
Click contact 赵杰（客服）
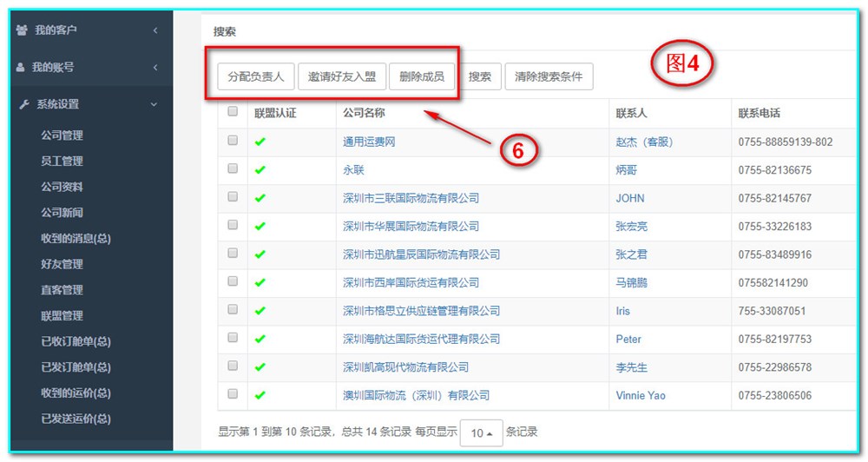[x=644, y=142]
